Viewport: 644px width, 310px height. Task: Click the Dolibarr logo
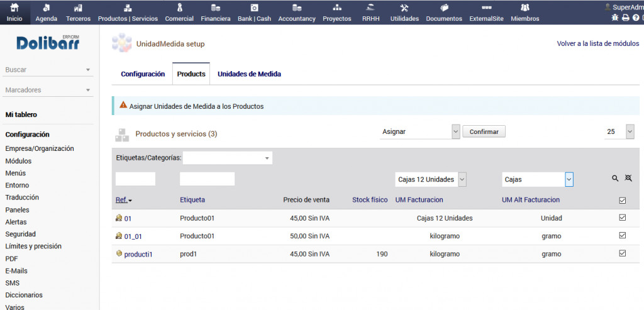point(48,43)
